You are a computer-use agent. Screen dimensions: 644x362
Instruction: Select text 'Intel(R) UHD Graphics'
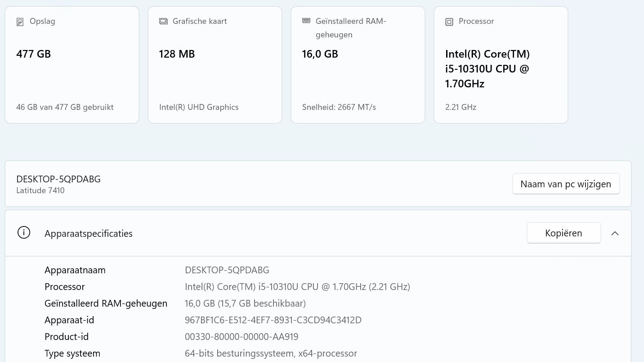pos(199,107)
